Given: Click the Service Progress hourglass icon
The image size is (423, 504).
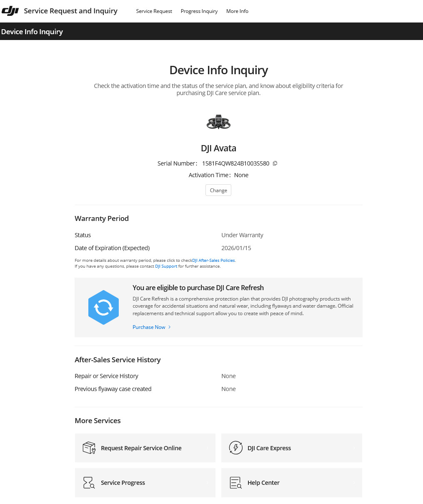Looking at the screenshot, I should tap(89, 483).
